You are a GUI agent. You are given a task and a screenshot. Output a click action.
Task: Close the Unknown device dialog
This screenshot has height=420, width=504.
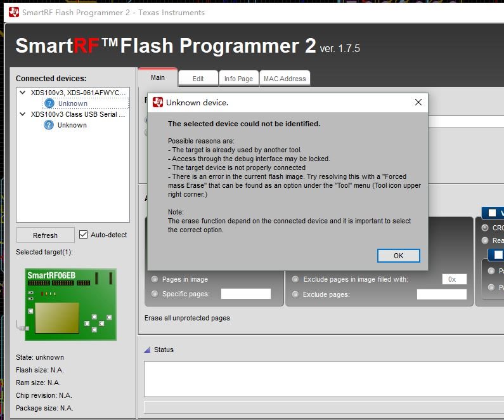click(418, 102)
